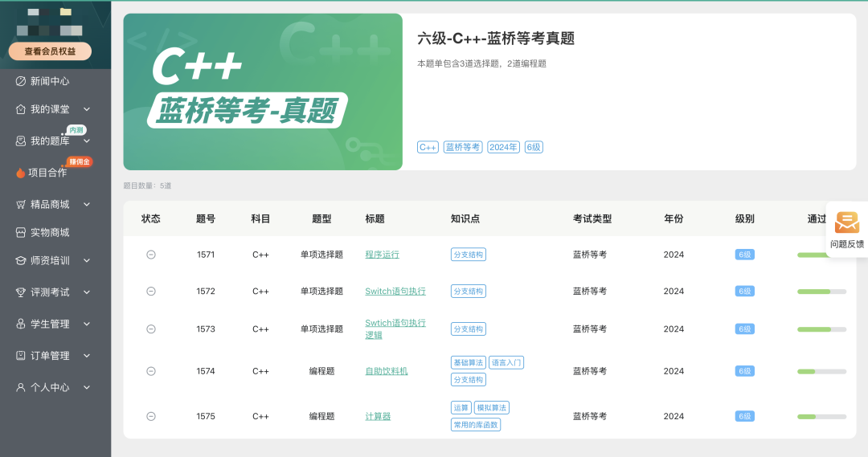Click the status circle icon for question 1571

coord(150,255)
